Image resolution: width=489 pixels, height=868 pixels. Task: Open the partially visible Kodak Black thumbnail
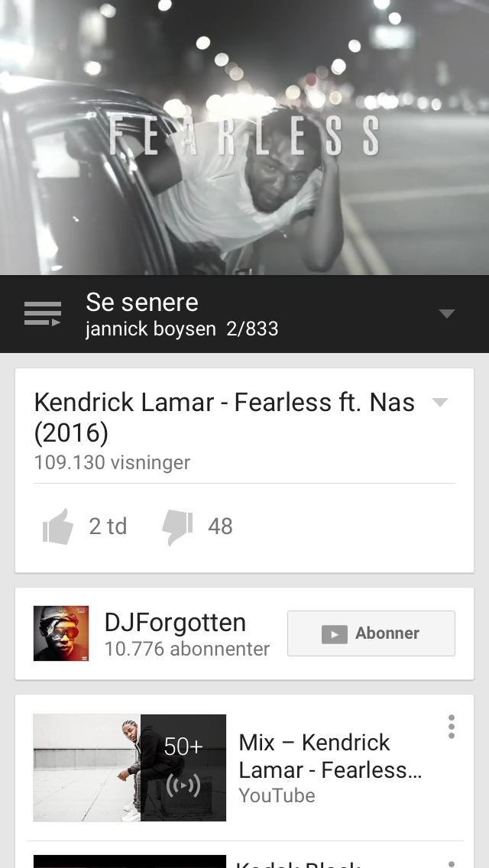pos(130,861)
